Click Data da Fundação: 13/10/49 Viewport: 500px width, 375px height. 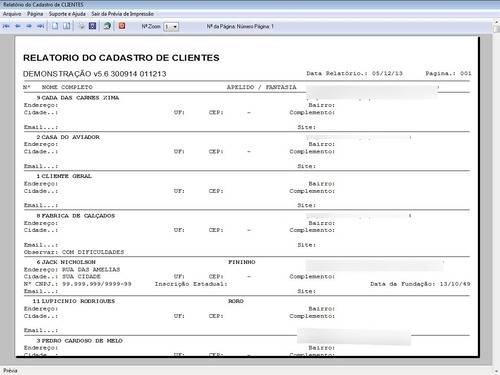point(420,284)
